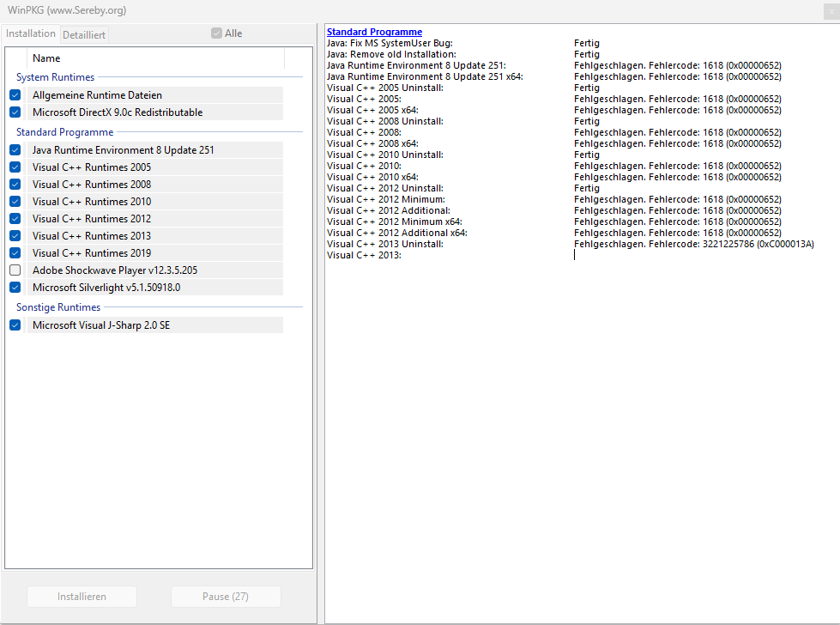Toggle the Allgemeine Runtime Dateien checkbox
This screenshot has height=625, width=840.
(x=15, y=95)
